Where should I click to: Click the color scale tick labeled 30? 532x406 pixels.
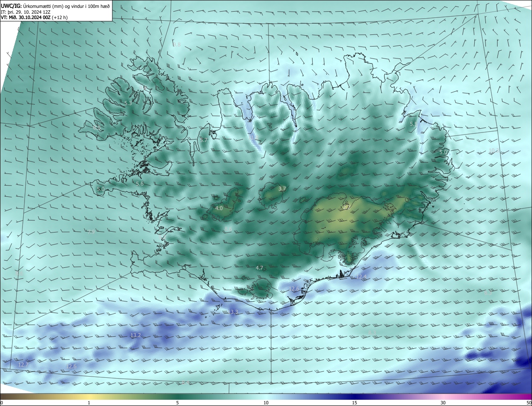443,403
